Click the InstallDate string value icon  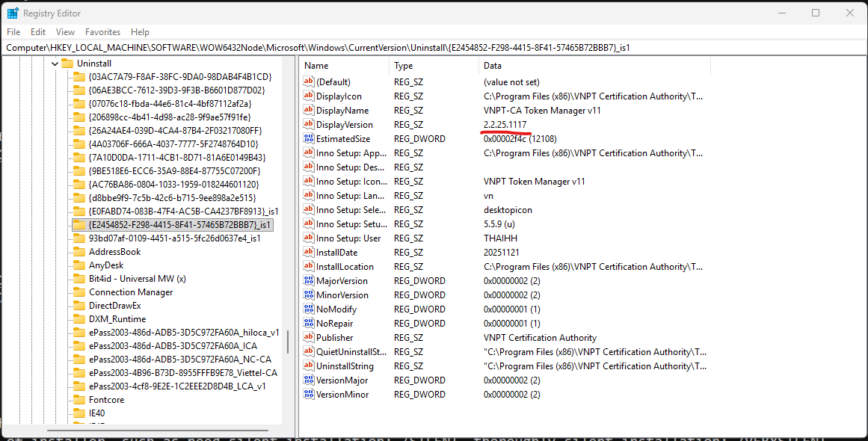pos(308,253)
